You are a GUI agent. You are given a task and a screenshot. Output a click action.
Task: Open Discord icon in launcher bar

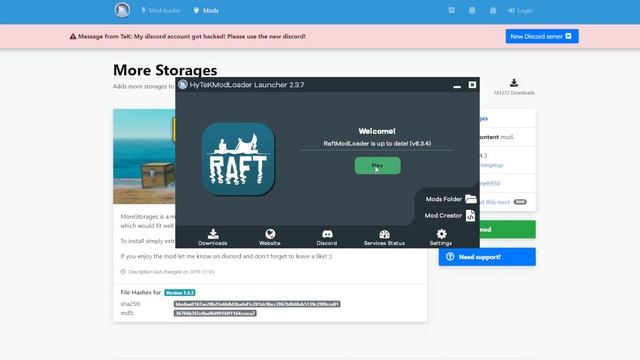327,237
